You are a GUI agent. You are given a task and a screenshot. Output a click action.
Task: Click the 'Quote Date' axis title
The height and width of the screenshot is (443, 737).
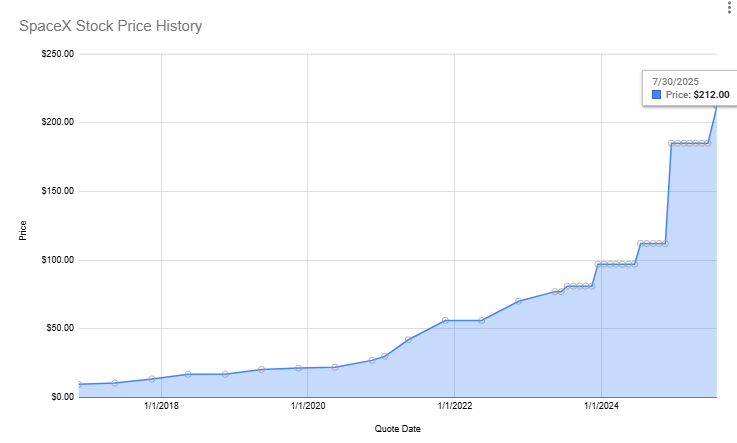(x=398, y=429)
